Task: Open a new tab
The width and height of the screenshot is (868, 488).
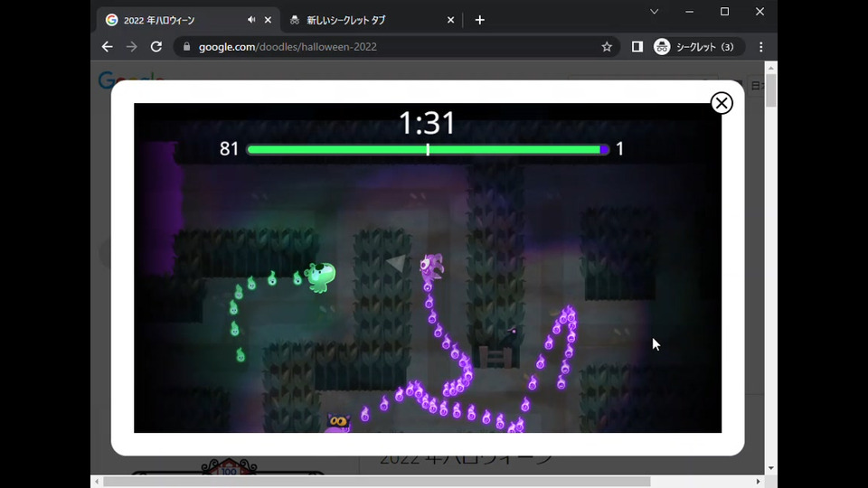Action: [480, 20]
